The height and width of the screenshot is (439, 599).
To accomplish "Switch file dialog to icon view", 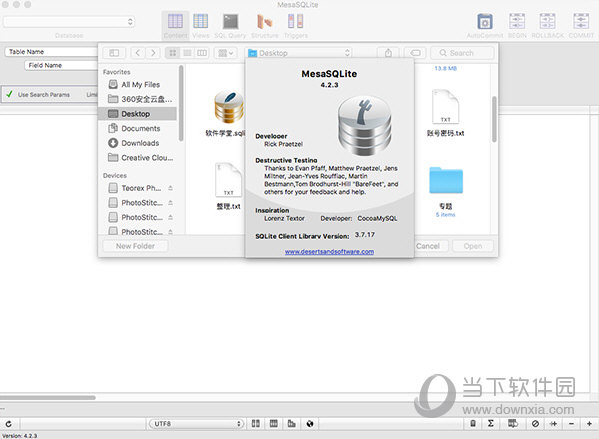I will coord(173,53).
